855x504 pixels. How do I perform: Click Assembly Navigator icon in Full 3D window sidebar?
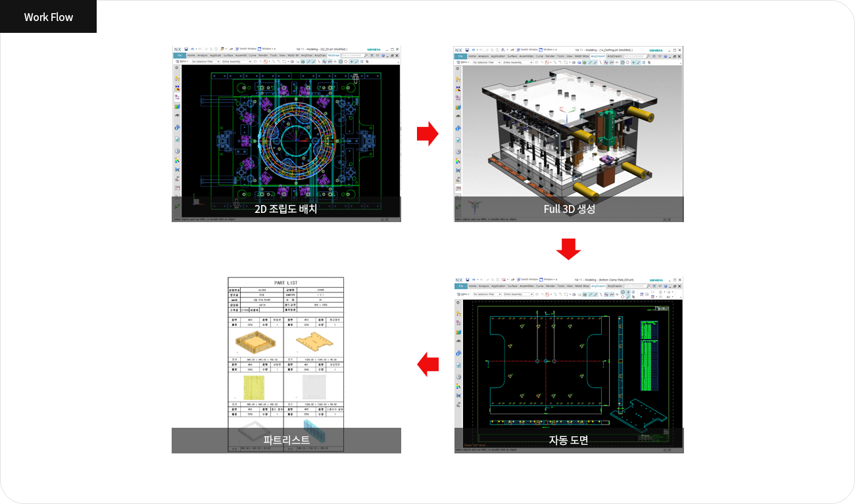point(458,80)
